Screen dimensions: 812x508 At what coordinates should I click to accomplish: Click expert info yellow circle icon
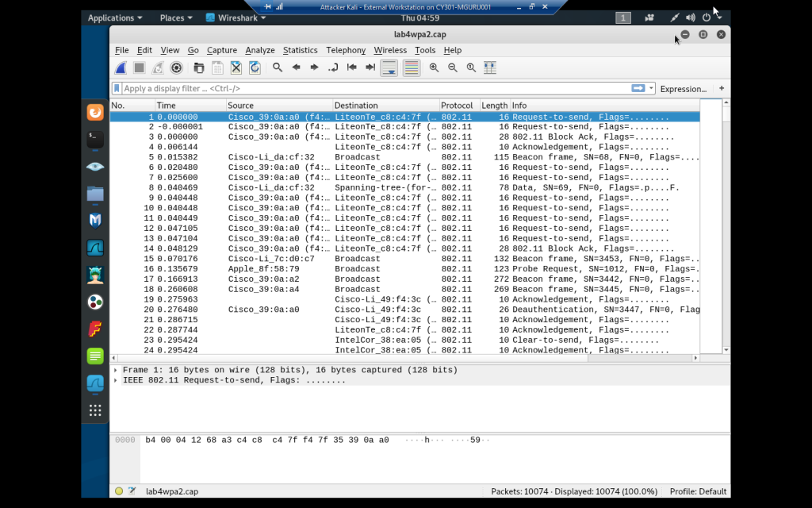point(119,491)
